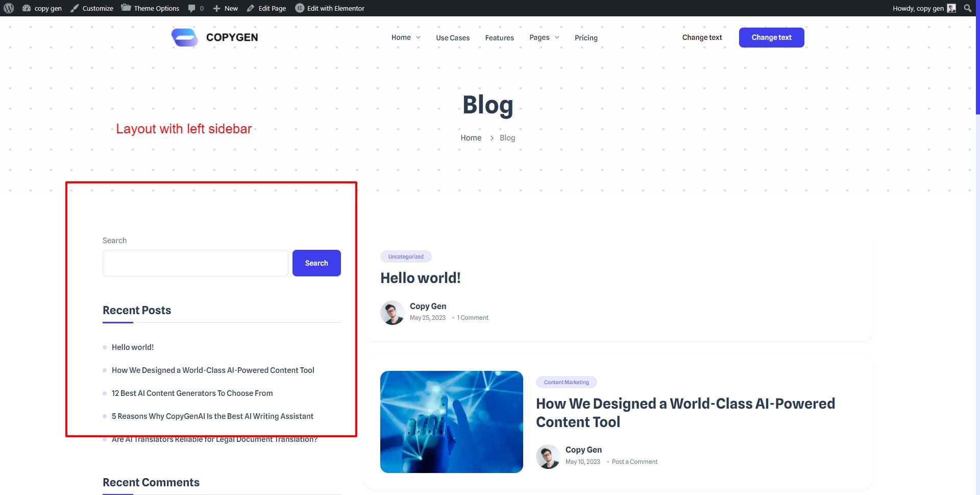
Task: Click Copy Gen author of AI-Powered post
Action: point(583,450)
